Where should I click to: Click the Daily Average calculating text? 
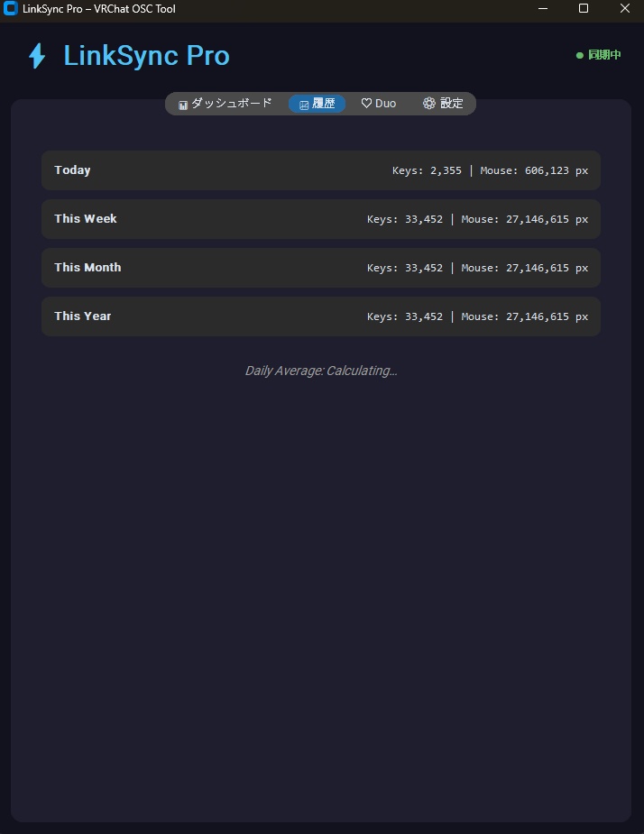pyautogui.click(x=321, y=371)
